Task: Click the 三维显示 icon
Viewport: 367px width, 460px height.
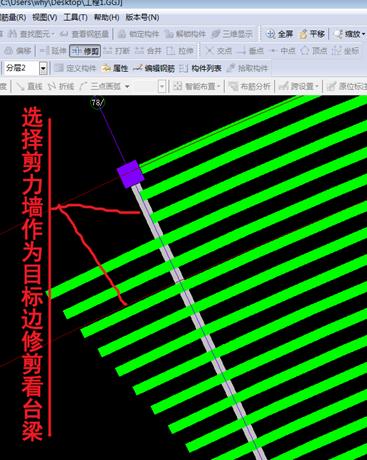Action: tap(216, 34)
